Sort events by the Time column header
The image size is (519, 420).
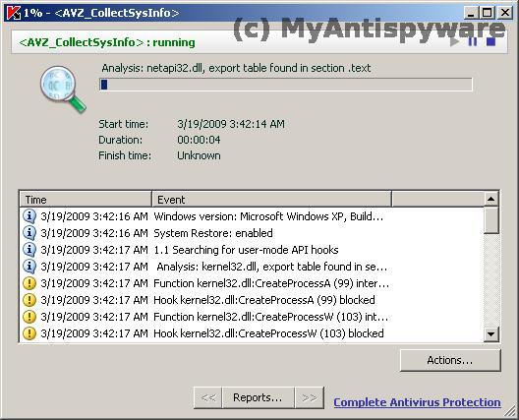pos(86,200)
